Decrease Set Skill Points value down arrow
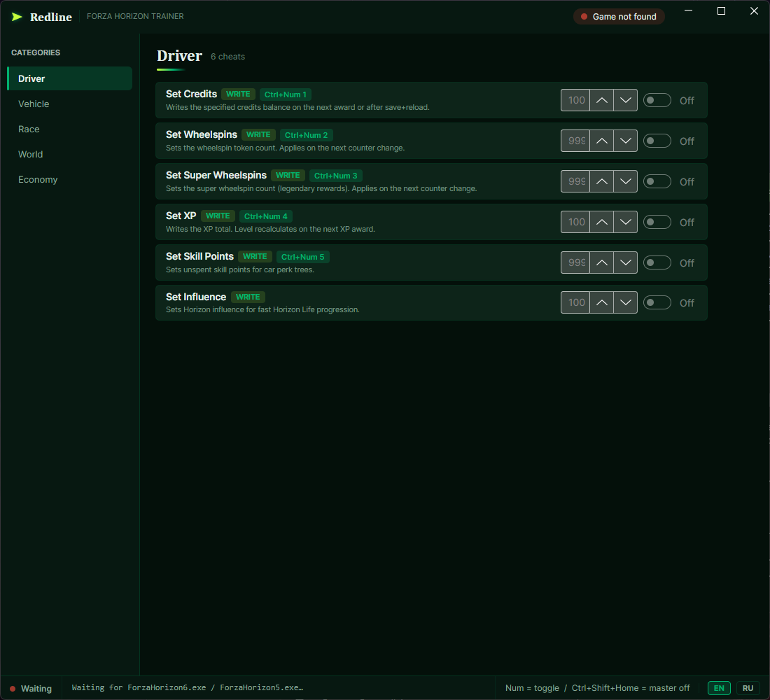Image resolution: width=770 pixels, height=700 pixels. pyautogui.click(x=625, y=262)
